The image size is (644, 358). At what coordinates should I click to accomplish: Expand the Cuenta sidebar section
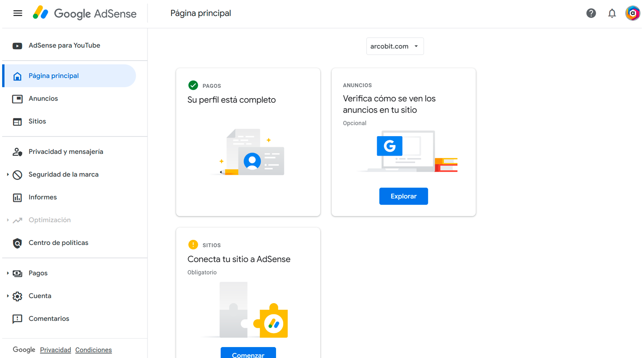8,296
